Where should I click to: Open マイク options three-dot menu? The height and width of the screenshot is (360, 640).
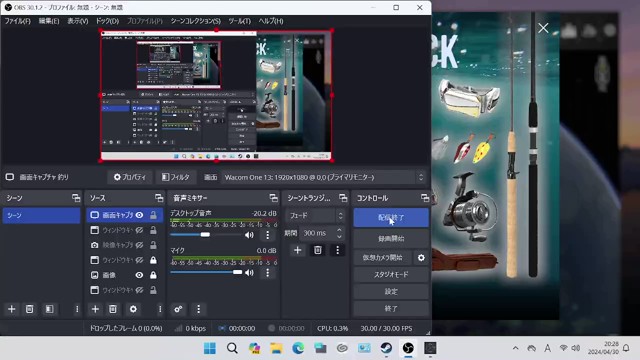[267, 272]
